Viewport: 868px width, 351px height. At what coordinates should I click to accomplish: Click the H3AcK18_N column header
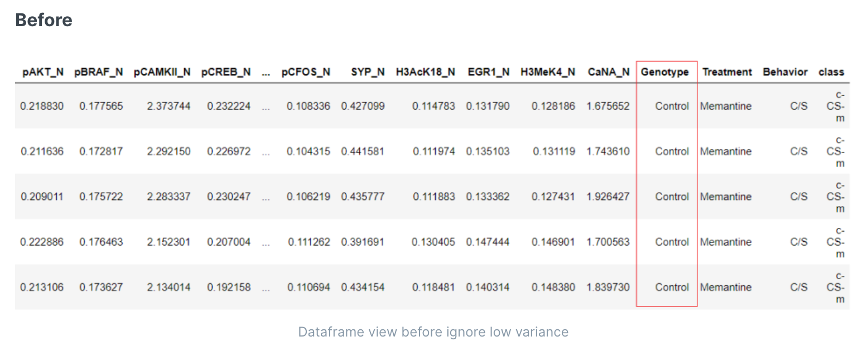[x=425, y=72]
